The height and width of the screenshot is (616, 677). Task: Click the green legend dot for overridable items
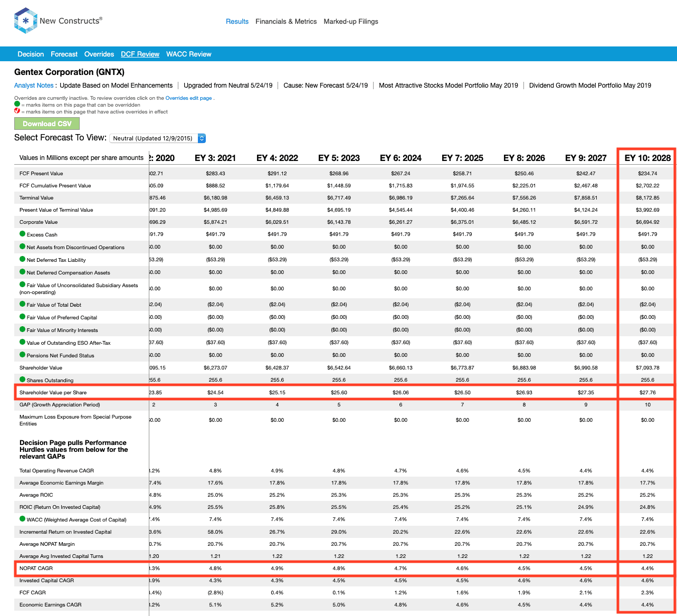[17, 105]
